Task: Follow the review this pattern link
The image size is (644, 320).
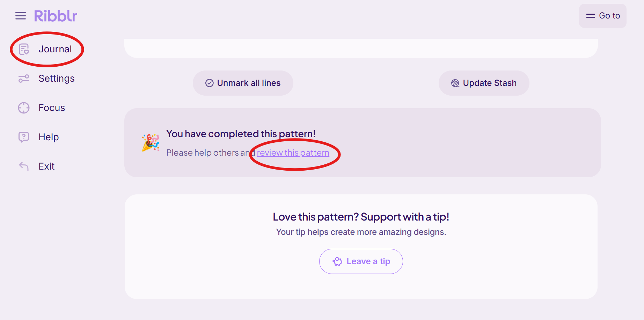Action: [293, 153]
